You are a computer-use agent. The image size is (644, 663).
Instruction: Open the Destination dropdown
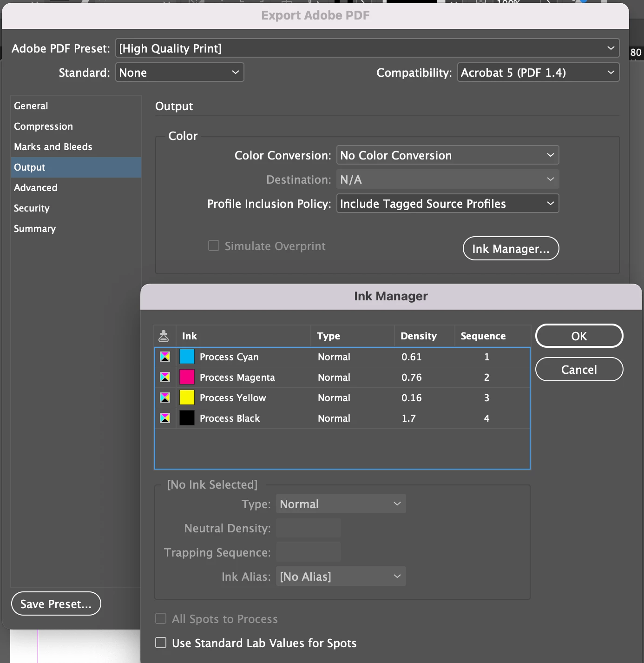click(447, 179)
